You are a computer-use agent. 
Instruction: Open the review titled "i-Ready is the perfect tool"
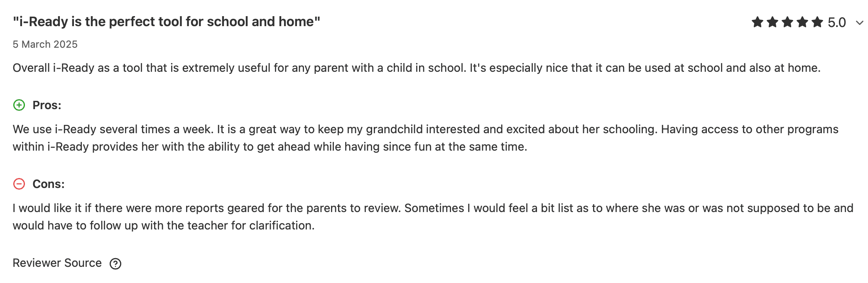coord(167,22)
